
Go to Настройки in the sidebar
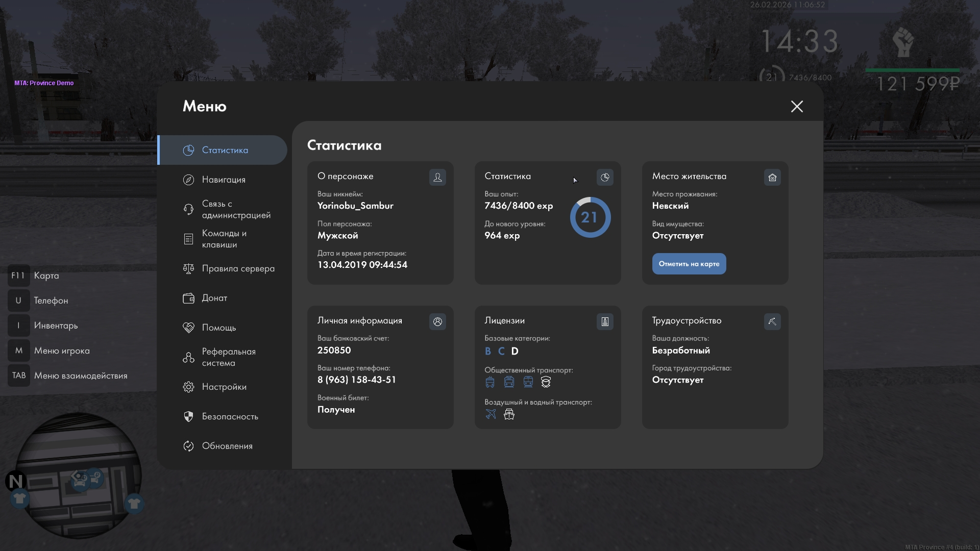[224, 387]
